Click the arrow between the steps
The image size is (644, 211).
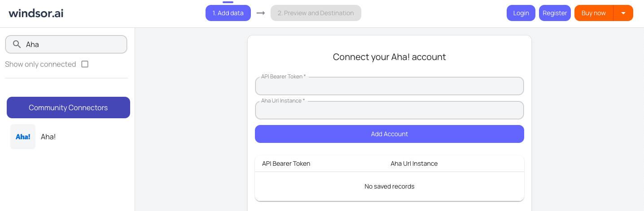pyautogui.click(x=260, y=13)
